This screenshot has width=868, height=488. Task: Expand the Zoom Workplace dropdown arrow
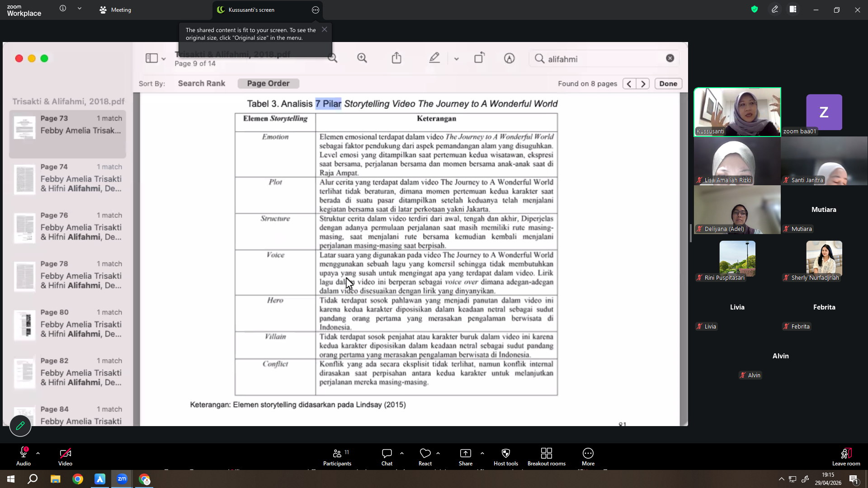click(x=80, y=9)
